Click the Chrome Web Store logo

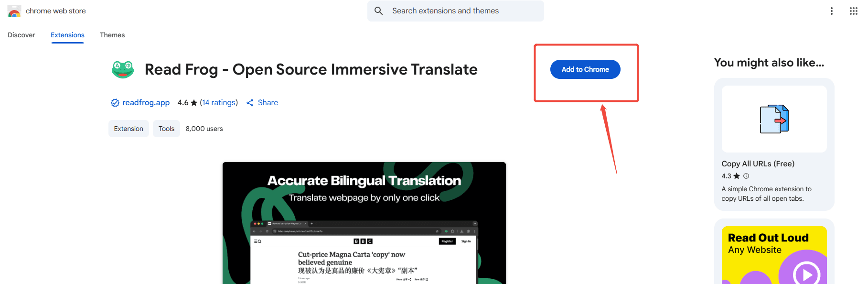(x=14, y=11)
